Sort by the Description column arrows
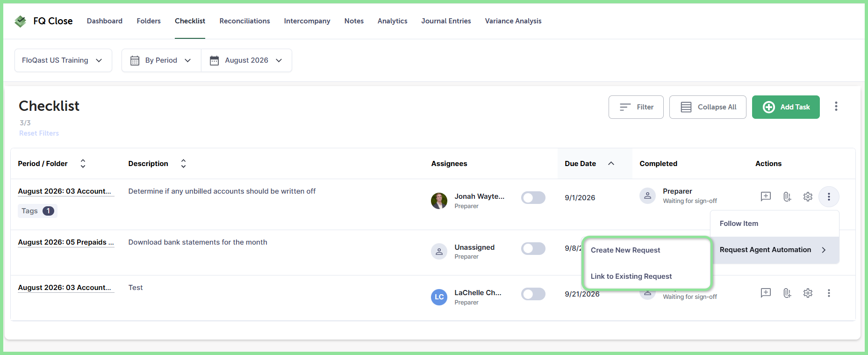The height and width of the screenshot is (355, 868). point(183,163)
